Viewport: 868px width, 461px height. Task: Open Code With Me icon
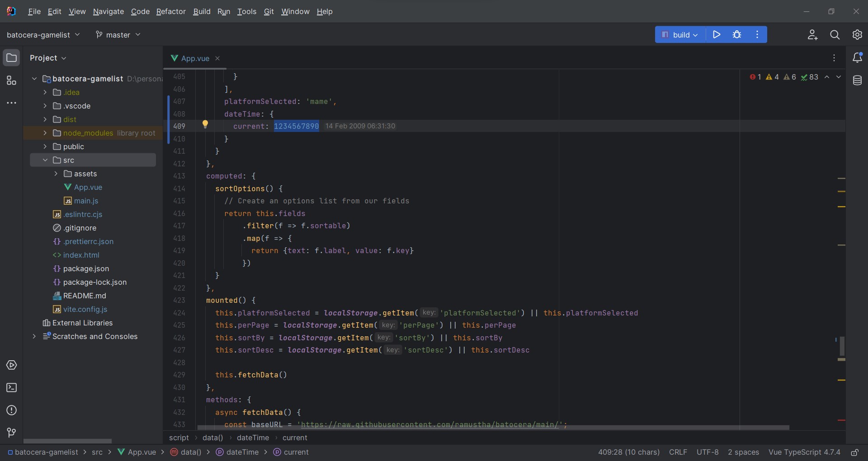[812, 35]
